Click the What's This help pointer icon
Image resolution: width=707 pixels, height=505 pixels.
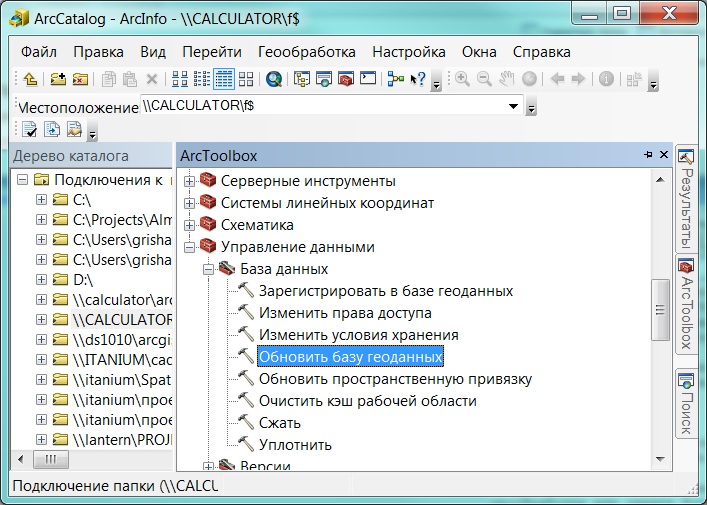[x=418, y=79]
